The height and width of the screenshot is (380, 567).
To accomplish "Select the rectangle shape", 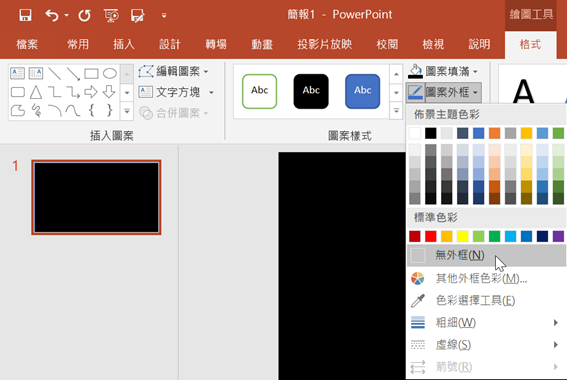I will tap(91, 73).
